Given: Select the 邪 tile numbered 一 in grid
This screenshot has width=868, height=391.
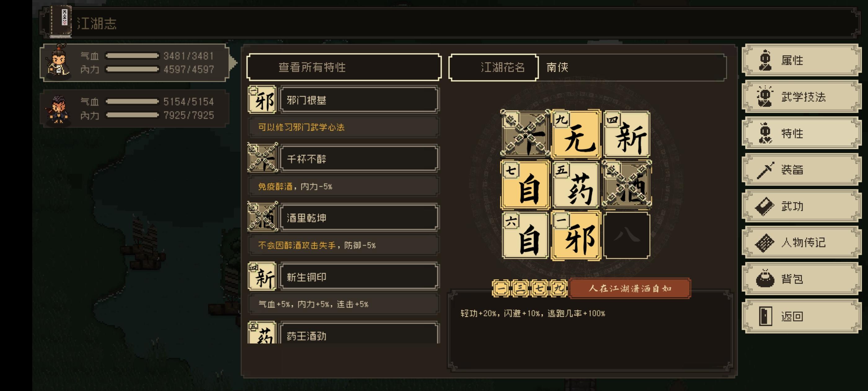Looking at the screenshot, I should tap(576, 236).
